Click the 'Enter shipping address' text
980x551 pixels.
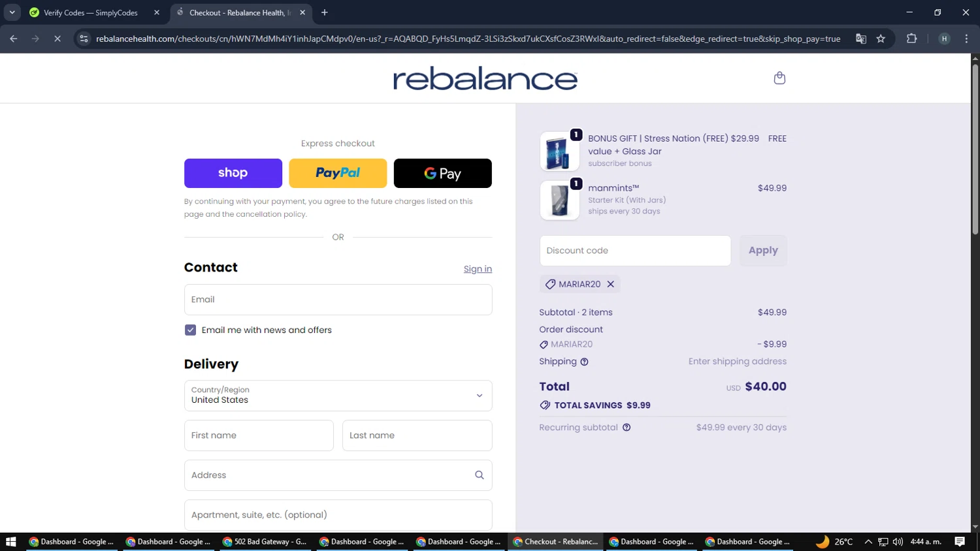(737, 362)
